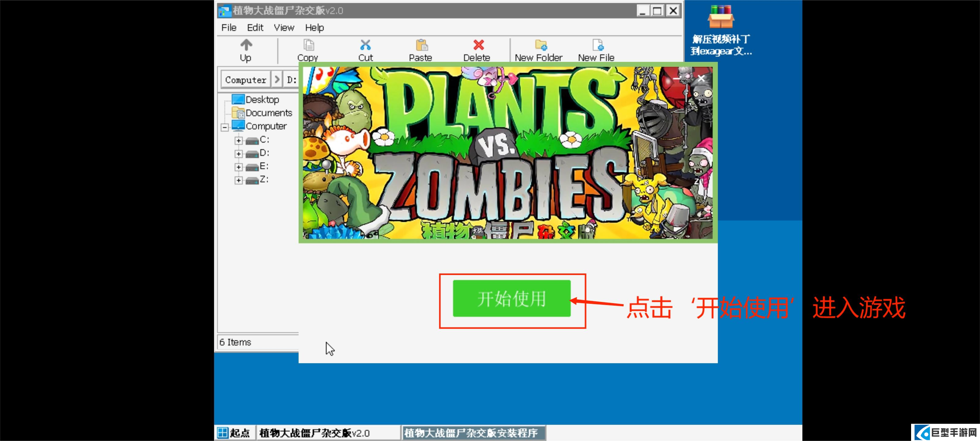
Task: Expand the E: drive tree node
Action: pos(238,167)
